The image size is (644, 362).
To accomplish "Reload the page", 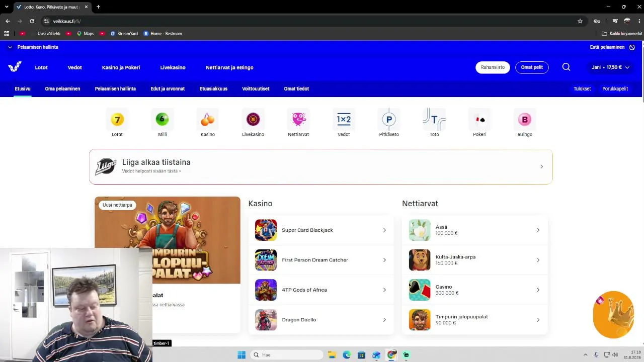I will tap(32, 21).
